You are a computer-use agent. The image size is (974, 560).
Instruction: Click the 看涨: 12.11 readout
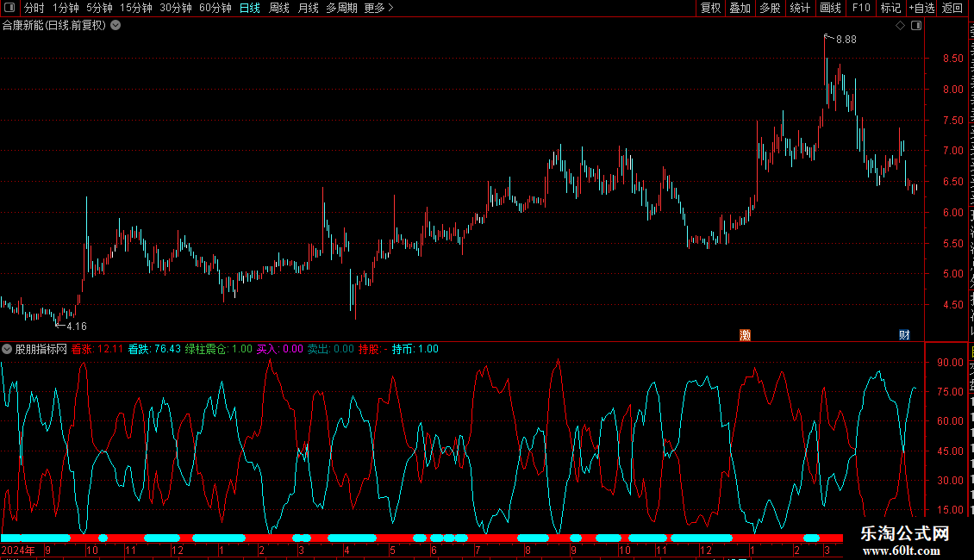(97, 349)
